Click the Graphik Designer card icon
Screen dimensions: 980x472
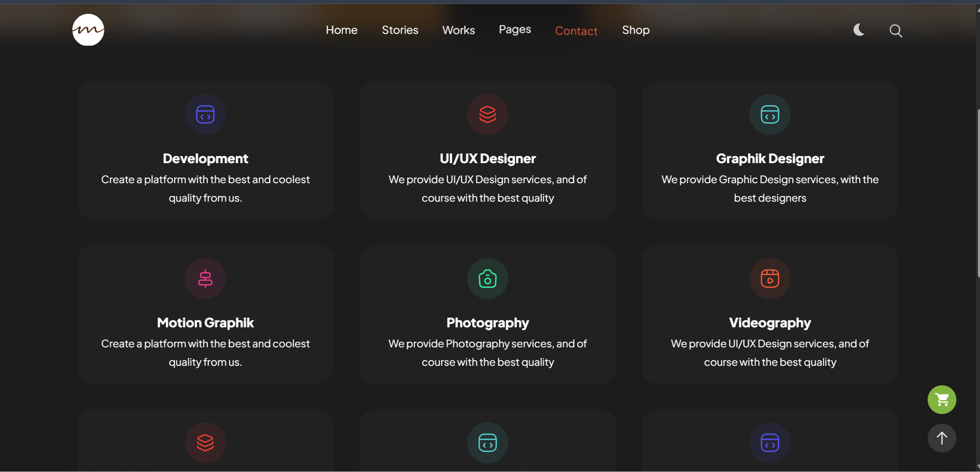[770, 114]
